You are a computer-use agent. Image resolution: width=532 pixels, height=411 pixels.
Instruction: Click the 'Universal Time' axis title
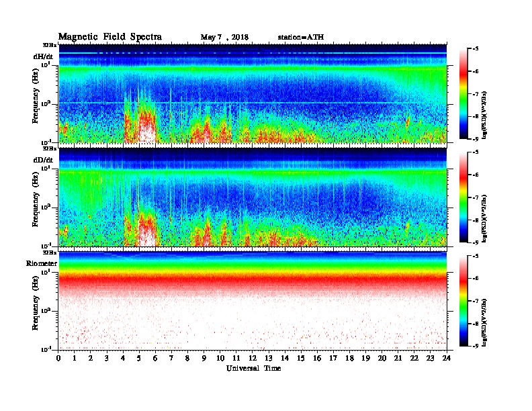click(253, 368)
